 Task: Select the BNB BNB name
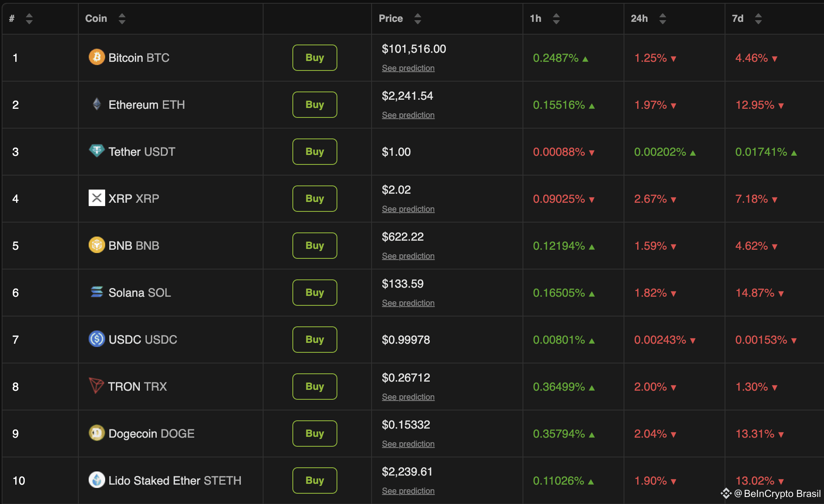(134, 246)
